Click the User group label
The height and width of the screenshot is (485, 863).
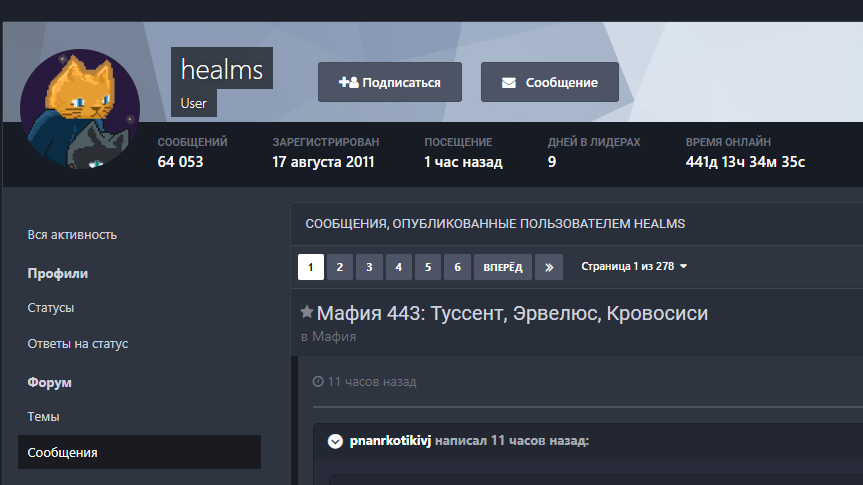point(194,103)
